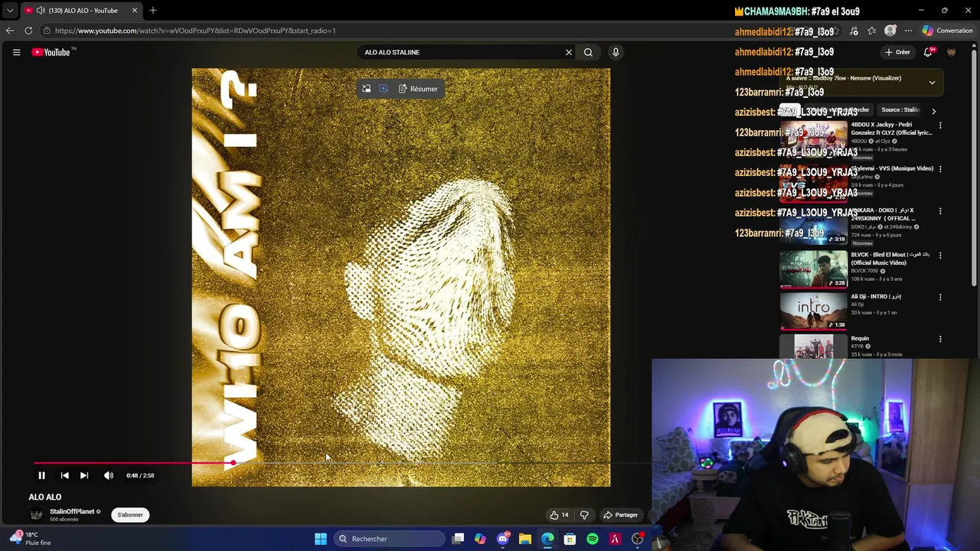Open options menu for 4BDOU X Jackyy video
The image size is (980, 551).
click(940, 126)
